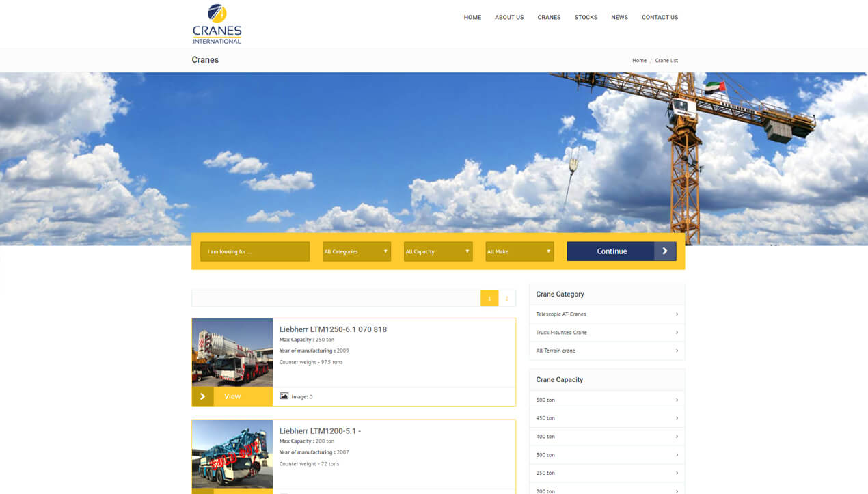Click the chevron in the 300 ton row

(677, 455)
